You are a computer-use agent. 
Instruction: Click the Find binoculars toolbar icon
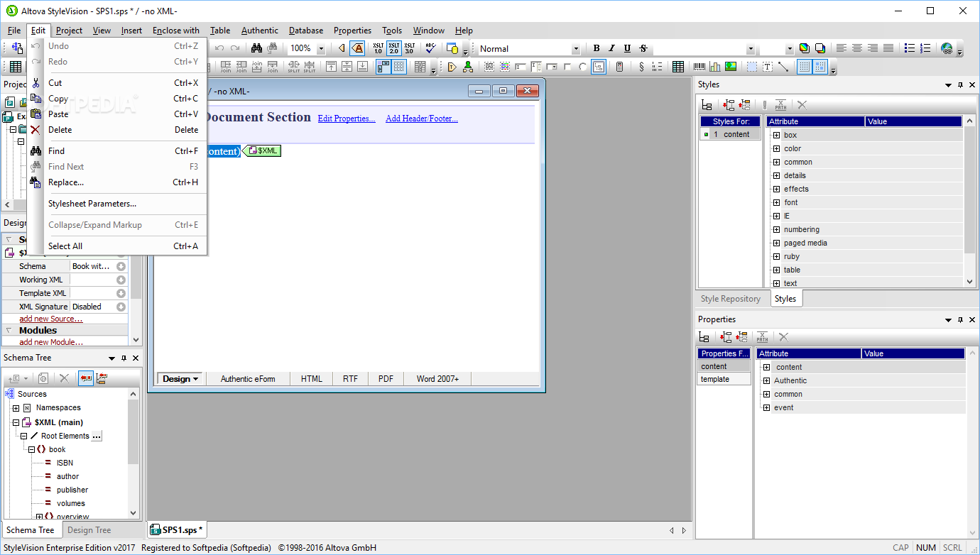256,48
